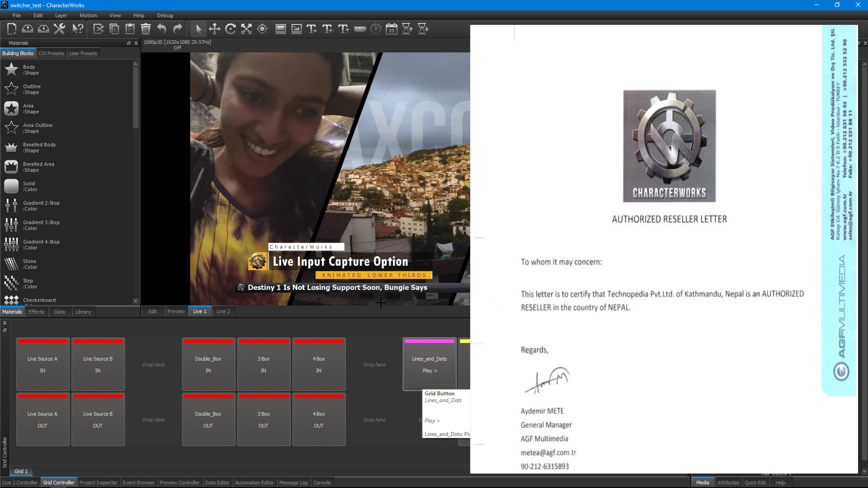Select the Move tool
Image resolution: width=868 pixels, height=488 pixels.
[215, 29]
